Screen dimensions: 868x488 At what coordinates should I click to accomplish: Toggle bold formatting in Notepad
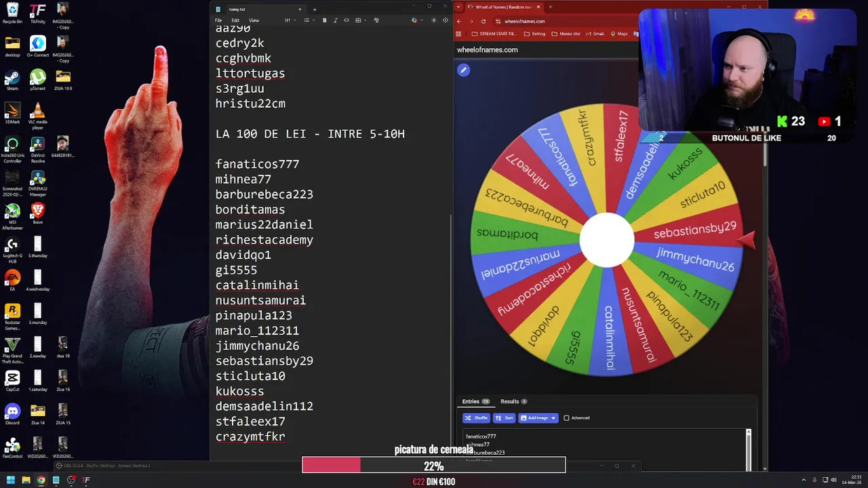click(324, 20)
